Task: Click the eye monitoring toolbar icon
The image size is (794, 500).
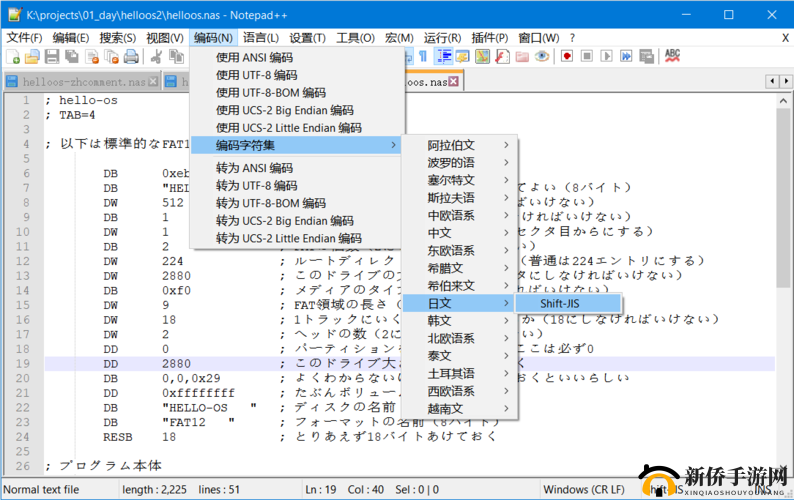Action: tap(542, 56)
